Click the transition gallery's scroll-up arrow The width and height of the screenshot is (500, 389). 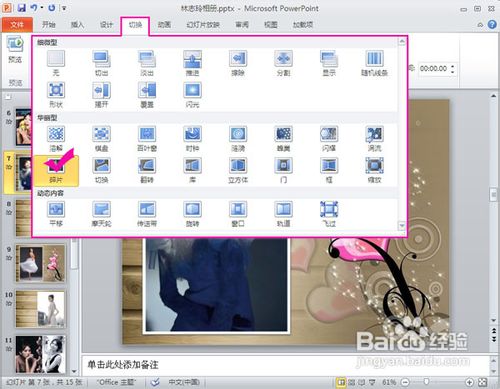click(x=402, y=42)
